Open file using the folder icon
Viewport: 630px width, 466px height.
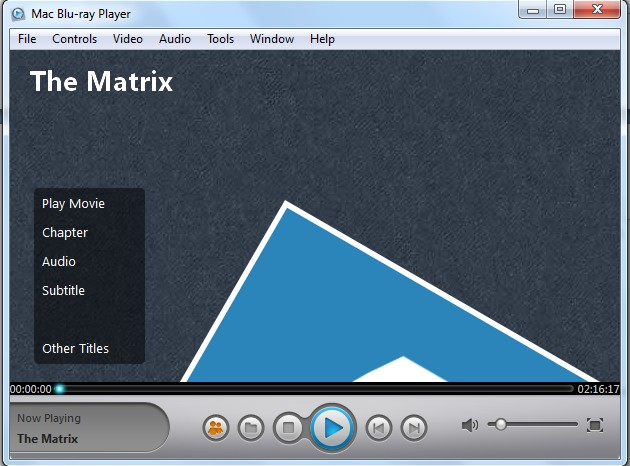[x=251, y=428]
